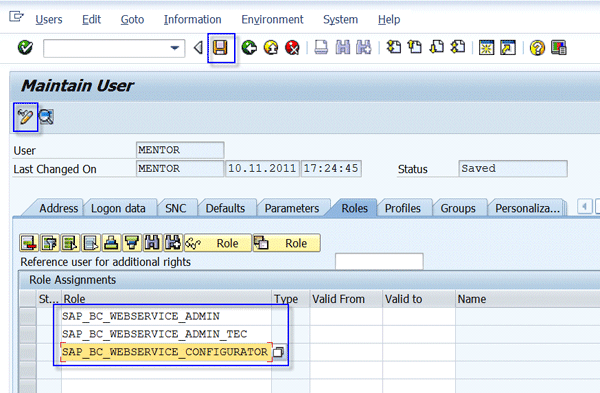Image resolution: width=600 pixels, height=393 pixels.
Task: Click the Print icon
Action: tap(321, 48)
